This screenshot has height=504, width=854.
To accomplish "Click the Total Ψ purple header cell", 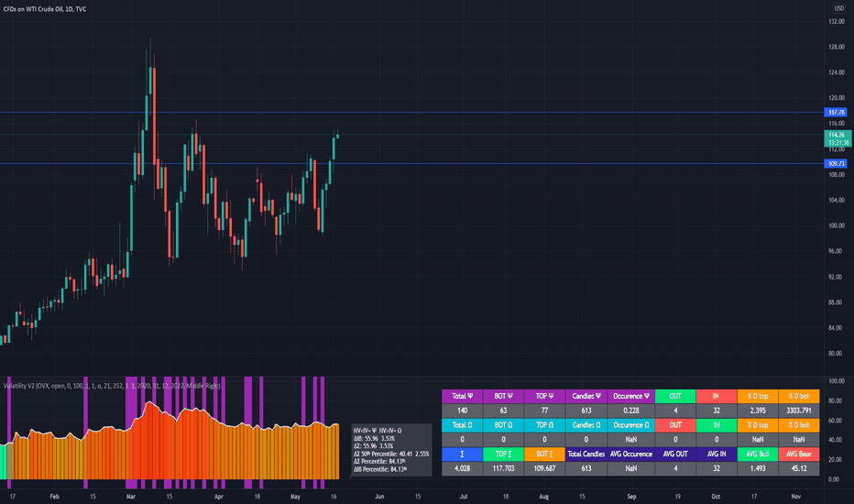I will pyautogui.click(x=462, y=396).
